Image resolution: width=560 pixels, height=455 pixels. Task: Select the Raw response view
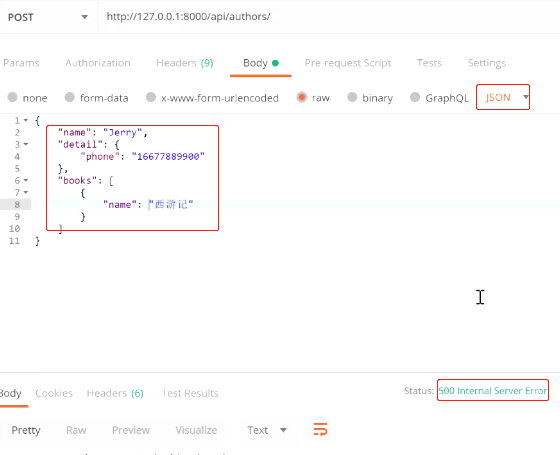point(76,430)
